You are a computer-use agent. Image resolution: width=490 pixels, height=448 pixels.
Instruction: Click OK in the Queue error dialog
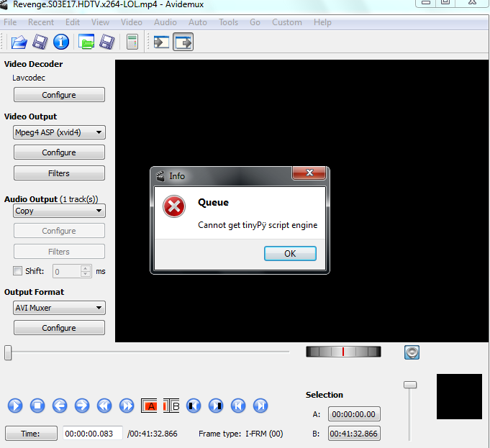click(x=290, y=253)
